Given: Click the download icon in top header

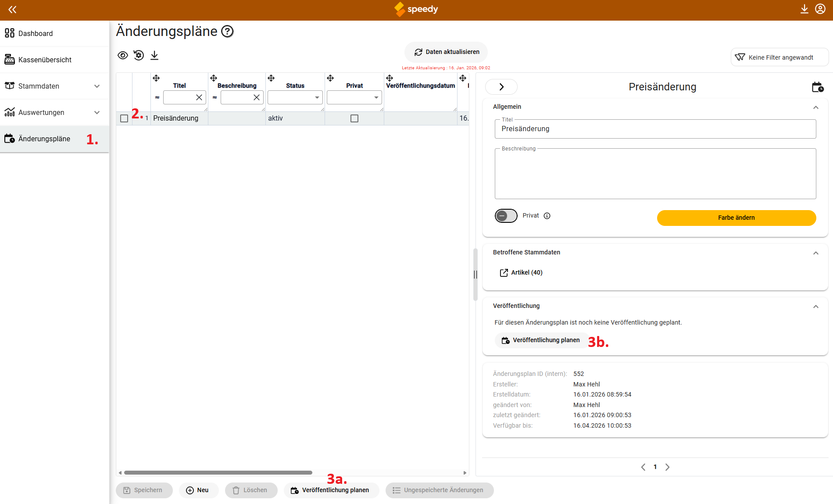Looking at the screenshot, I should coord(804,9).
